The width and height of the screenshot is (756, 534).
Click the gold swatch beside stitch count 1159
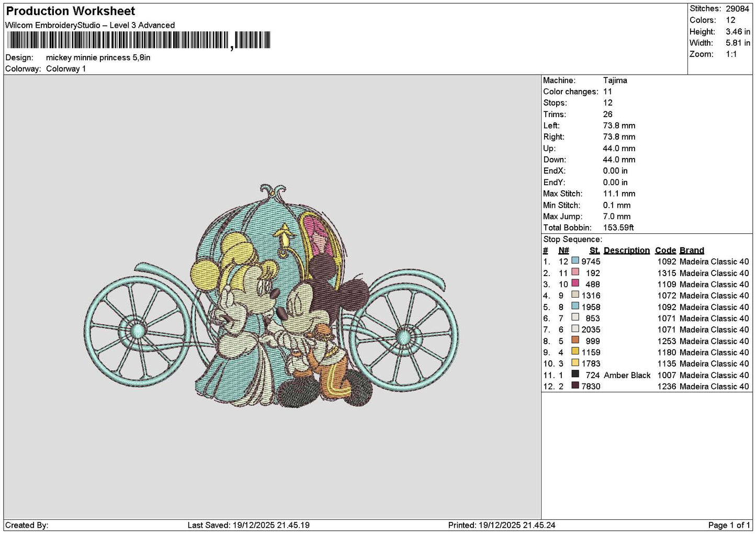575,351
